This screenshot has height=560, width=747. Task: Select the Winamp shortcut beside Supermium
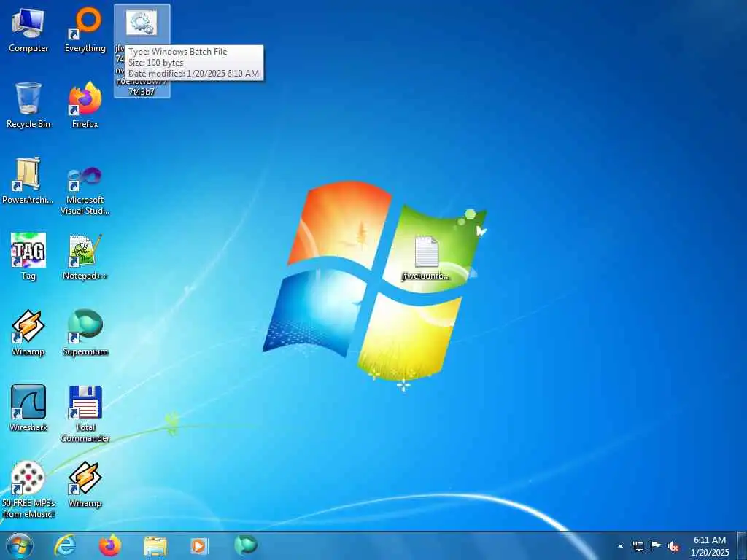[28, 332]
